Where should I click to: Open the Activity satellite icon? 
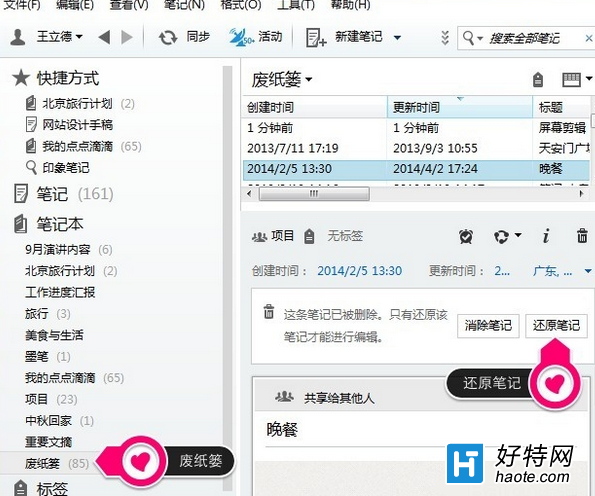pyautogui.click(x=240, y=37)
